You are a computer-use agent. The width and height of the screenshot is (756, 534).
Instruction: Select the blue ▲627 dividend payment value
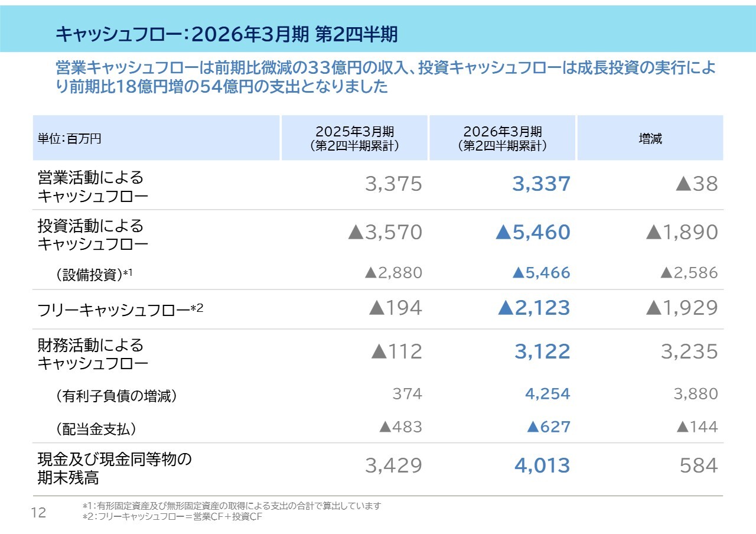[549, 427]
